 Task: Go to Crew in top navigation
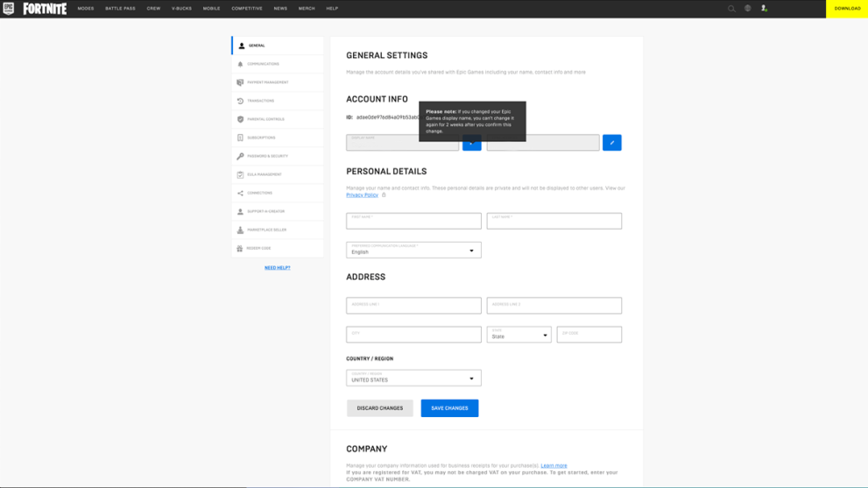pos(153,8)
